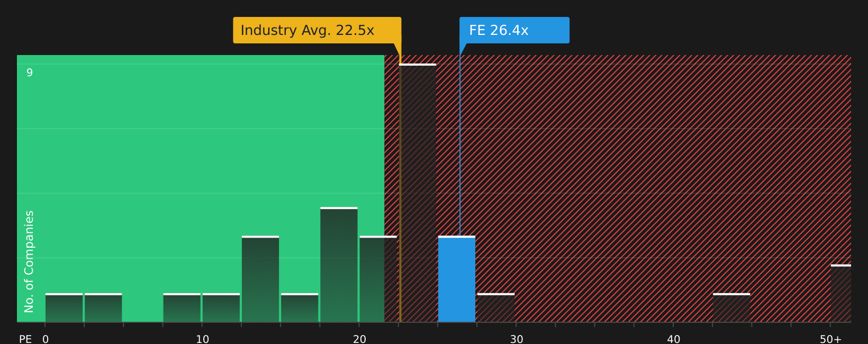Click the x-axis label '40'
The image size is (868, 344).
pos(674,339)
